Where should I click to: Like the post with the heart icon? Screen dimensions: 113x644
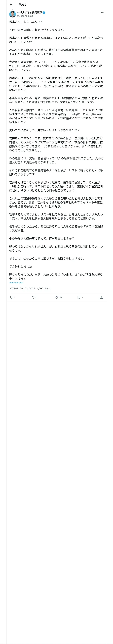(56, 297)
